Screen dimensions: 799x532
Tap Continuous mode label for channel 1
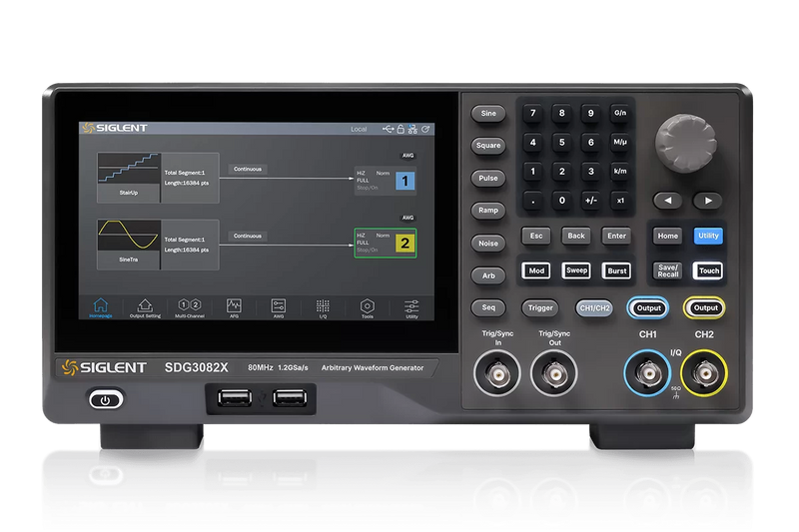tap(248, 169)
